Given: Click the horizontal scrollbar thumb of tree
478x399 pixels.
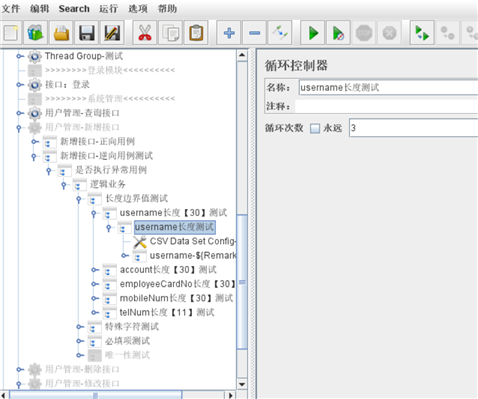Looking at the screenshot, I should 96,395.
